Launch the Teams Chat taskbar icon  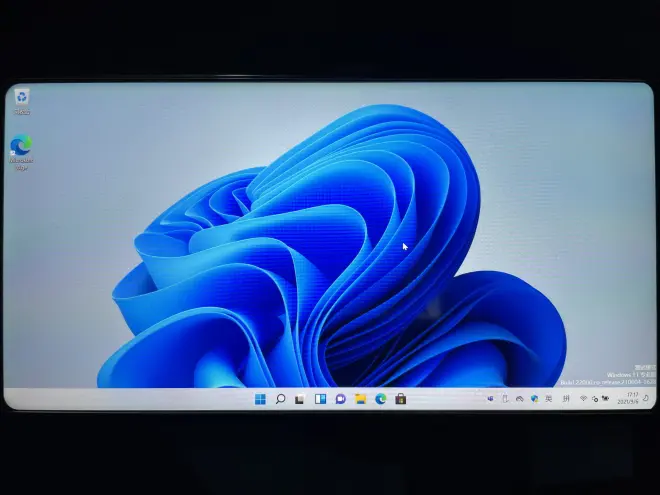[341, 399]
